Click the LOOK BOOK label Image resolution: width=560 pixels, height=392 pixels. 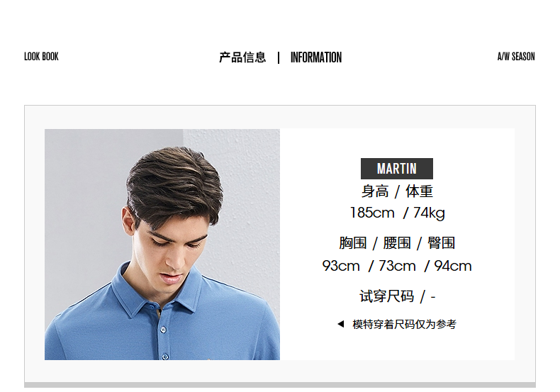[x=41, y=57]
